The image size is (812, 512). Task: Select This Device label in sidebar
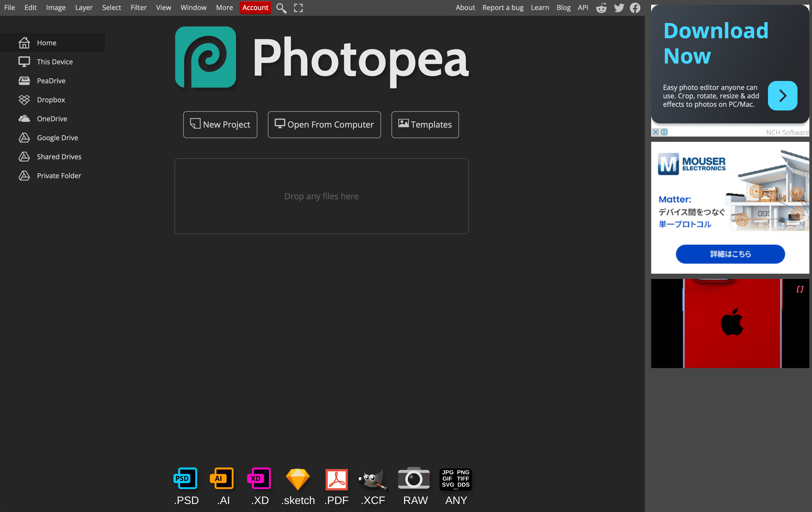(x=55, y=62)
